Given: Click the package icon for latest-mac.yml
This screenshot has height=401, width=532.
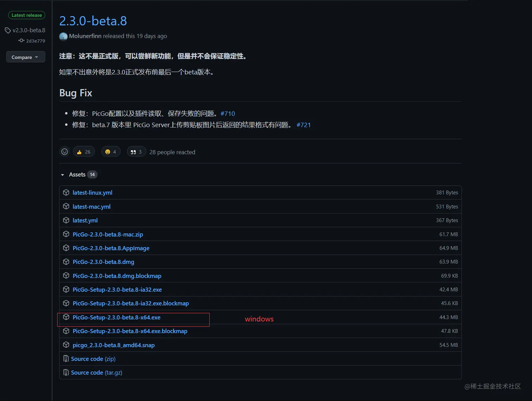Looking at the screenshot, I should pos(66,206).
